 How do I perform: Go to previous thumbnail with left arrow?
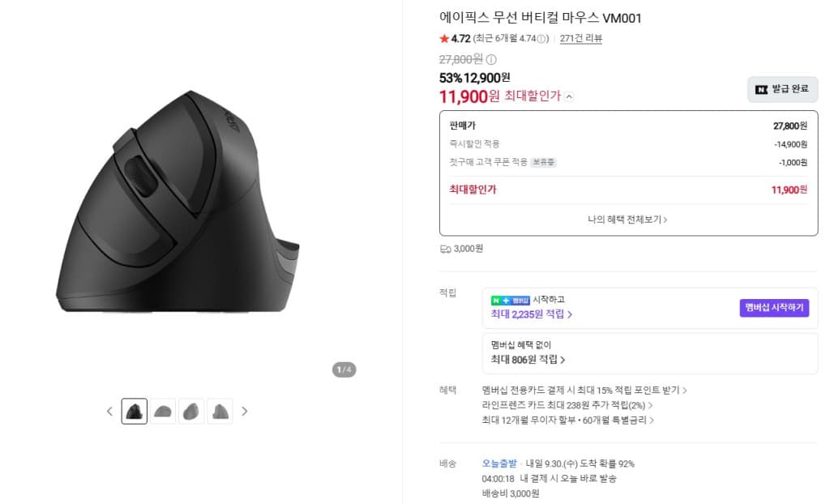[x=109, y=412]
